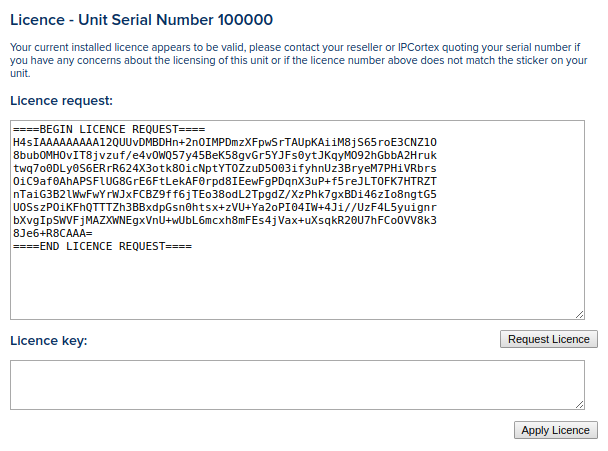Image resolution: width=608 pixels, height=451 pixels.
Task: Click the line starting with UOSszPOiKFhQ
Action: [225, 207]
